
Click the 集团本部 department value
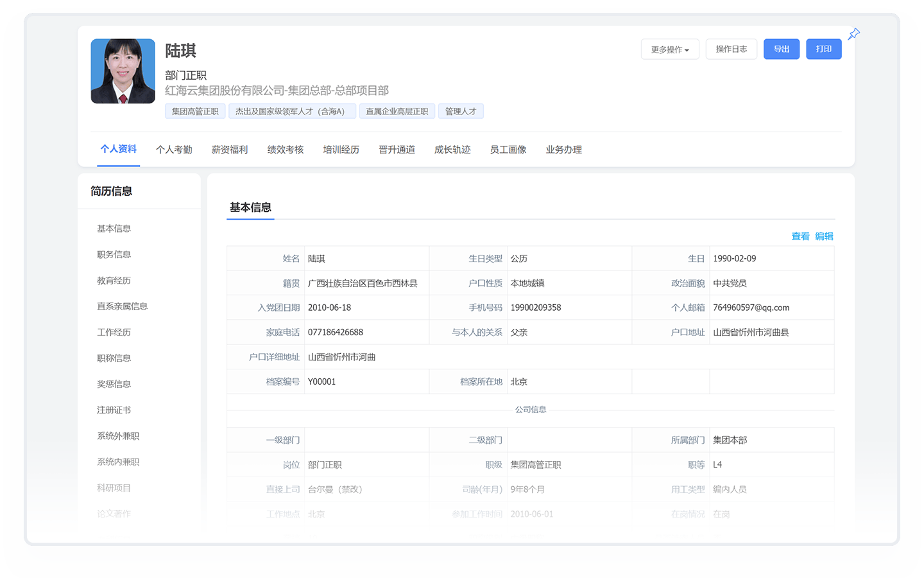pos(730,440)
